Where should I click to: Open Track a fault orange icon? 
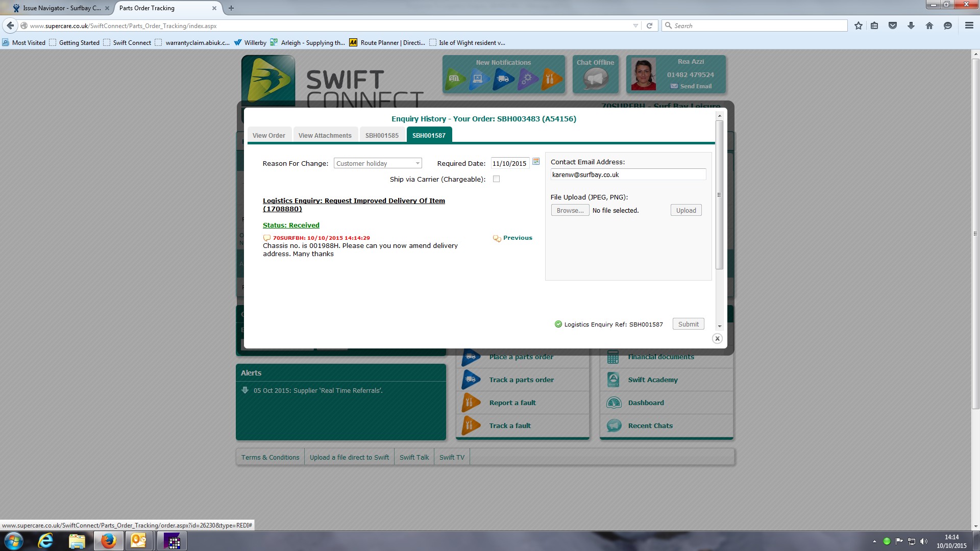[x=471, y=425]
